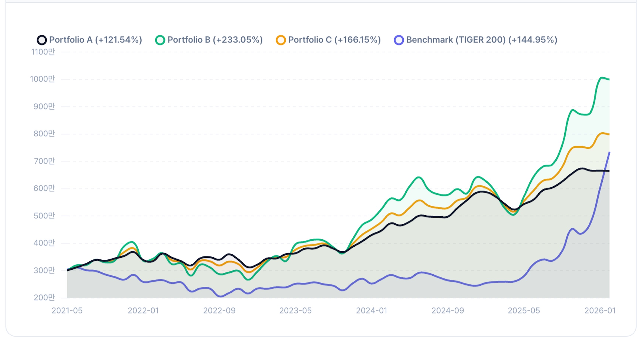
Task: Click the green Portfolio B legend circle
Action: coord(160,40)
